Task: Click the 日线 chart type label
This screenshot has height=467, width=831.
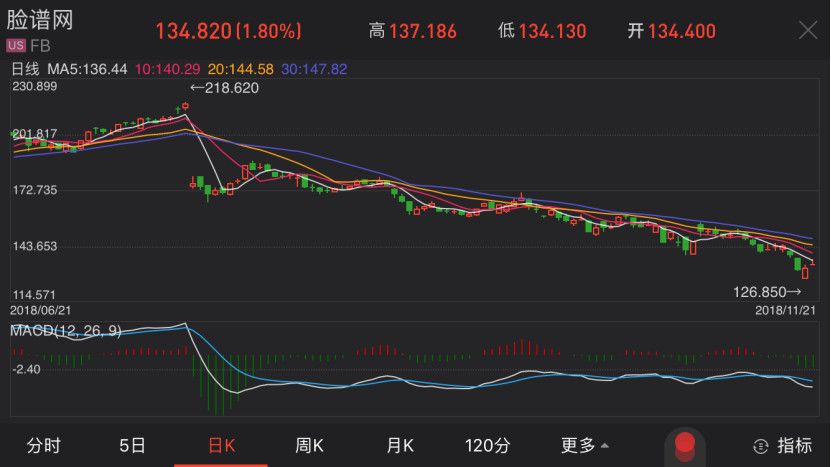Action: (24, 69)
